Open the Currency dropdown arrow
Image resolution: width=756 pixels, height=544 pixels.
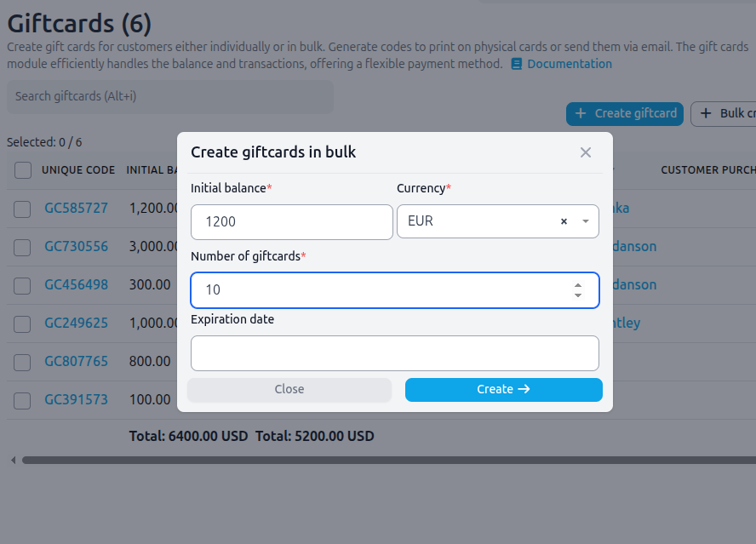coord(586,221)
